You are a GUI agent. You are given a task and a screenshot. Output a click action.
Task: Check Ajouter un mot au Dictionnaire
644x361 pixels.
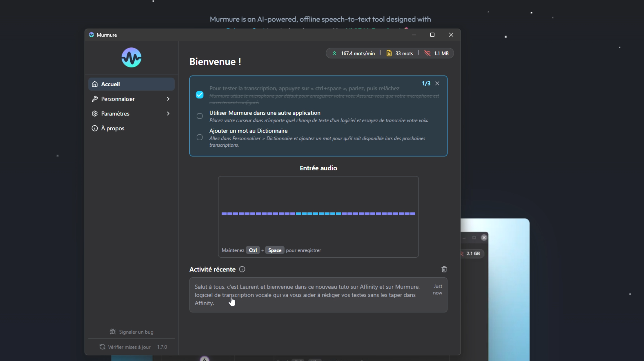click(200, 137)
